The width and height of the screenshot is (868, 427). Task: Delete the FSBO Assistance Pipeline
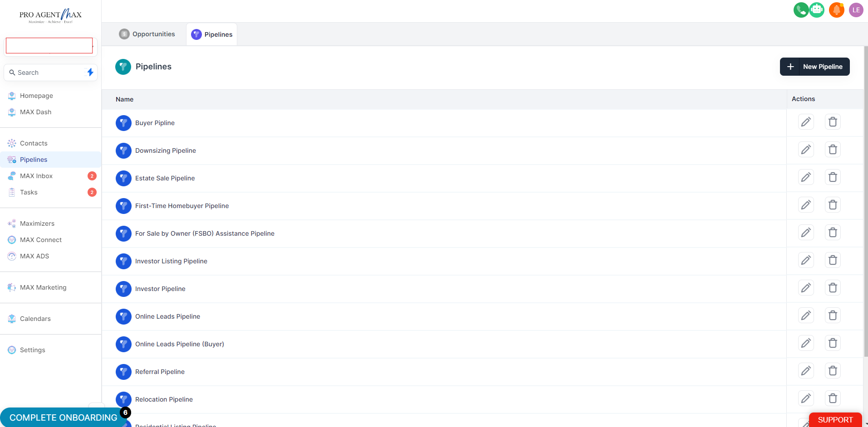(833, 233)
